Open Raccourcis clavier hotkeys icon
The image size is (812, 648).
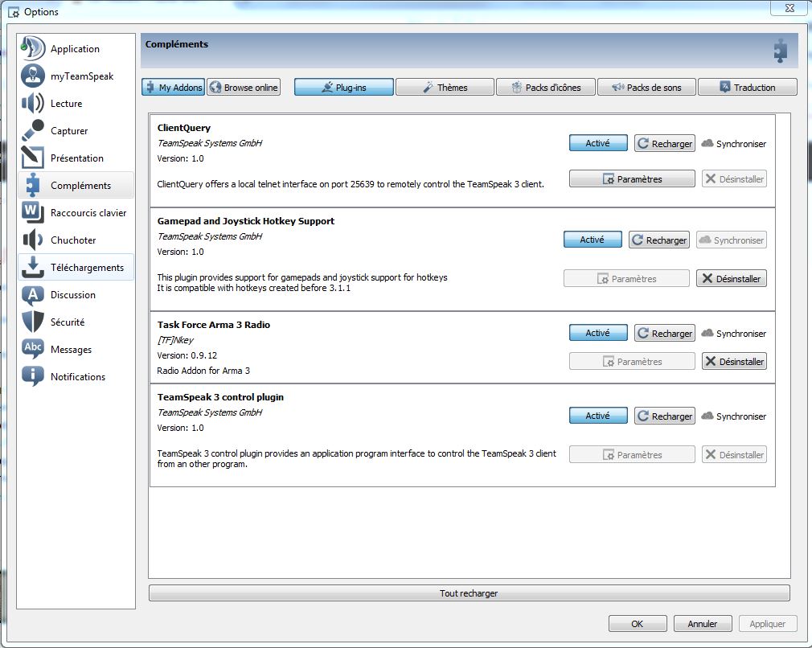pos(33,213)
